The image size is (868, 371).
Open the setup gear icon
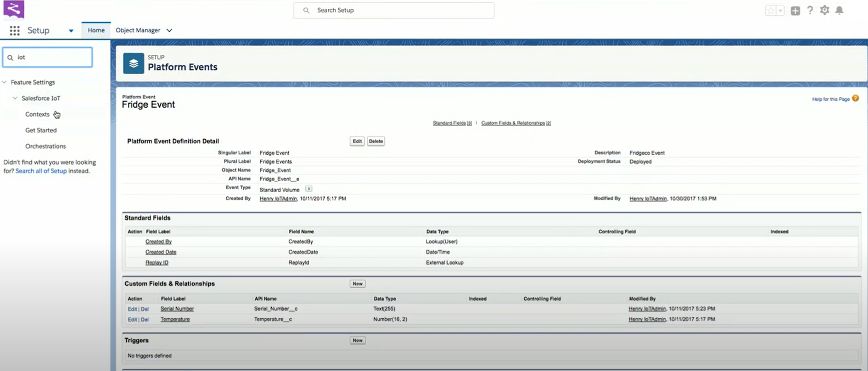coord(825,10)
